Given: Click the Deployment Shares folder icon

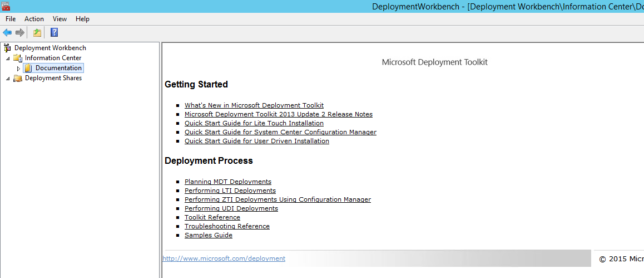Looking at the screenshot, I should [18, 78].
